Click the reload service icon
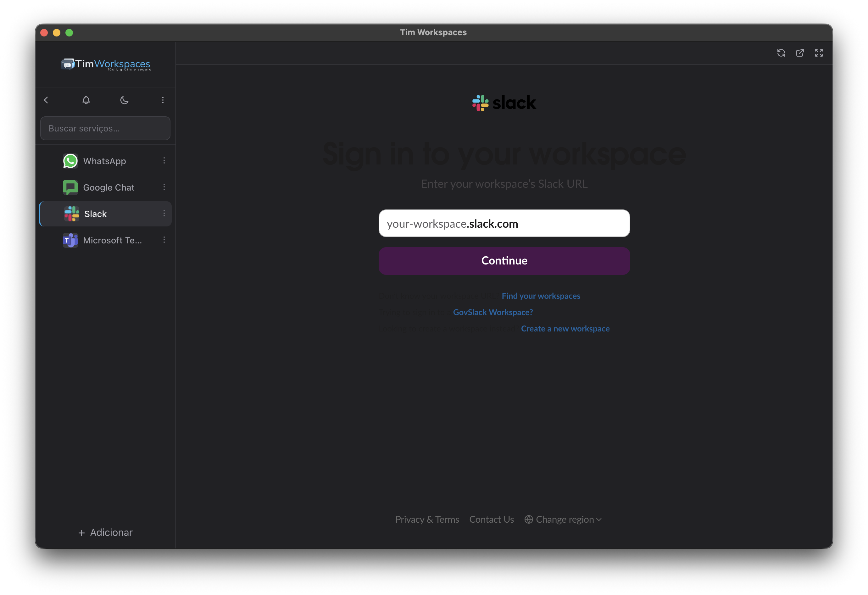868x595 pixels. 781,53
